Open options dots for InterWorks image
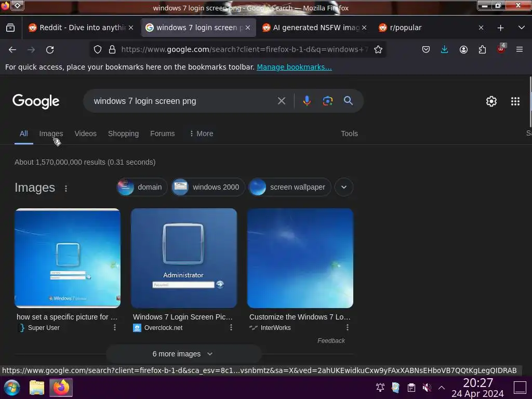The image size is (532, 399). coord(348,327)
